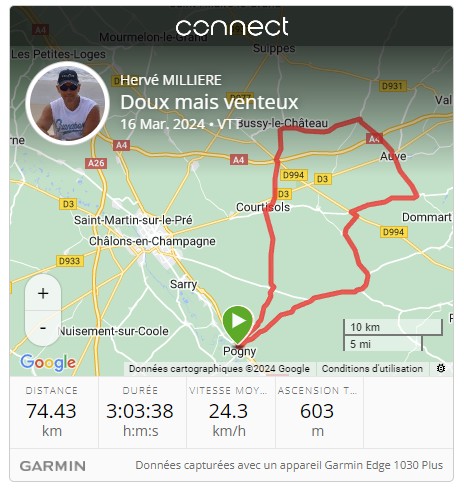Click the GARMIN brand logo in footer

53,466
